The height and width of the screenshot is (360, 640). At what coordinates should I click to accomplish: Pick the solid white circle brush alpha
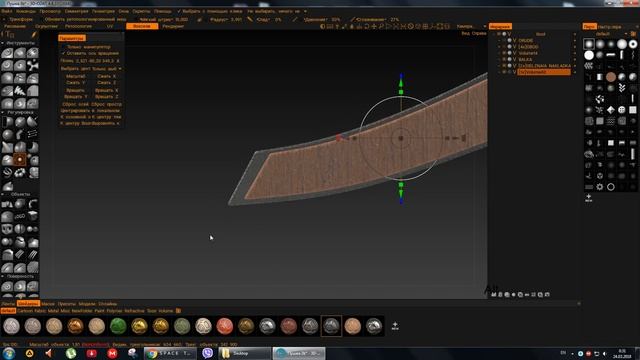tap(589, 55)
